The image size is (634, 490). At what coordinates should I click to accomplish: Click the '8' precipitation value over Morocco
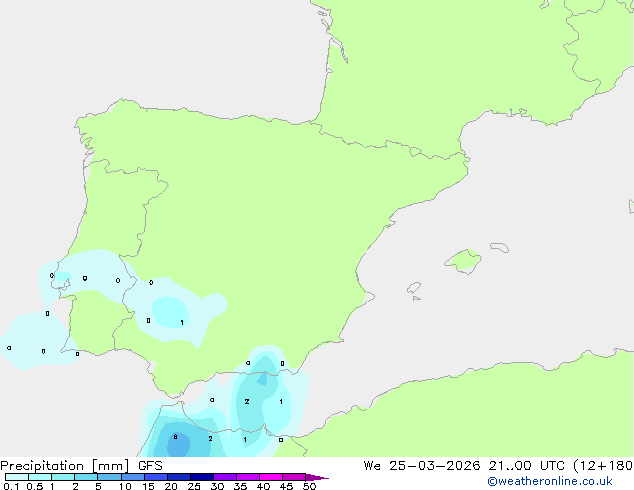tap(175, 437)
